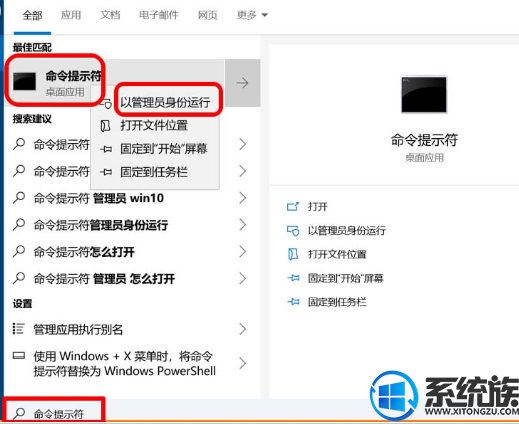
Task: Click the Command Prompt icon in best match
Action: point(24,81)
